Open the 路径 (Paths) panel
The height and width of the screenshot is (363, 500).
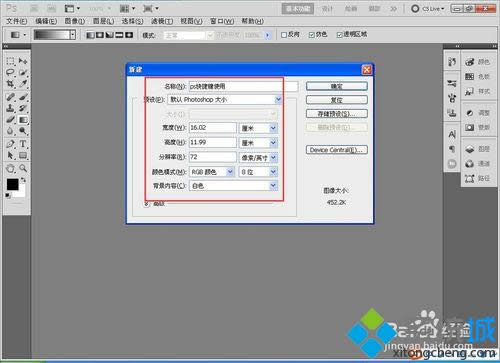(478, 178)
